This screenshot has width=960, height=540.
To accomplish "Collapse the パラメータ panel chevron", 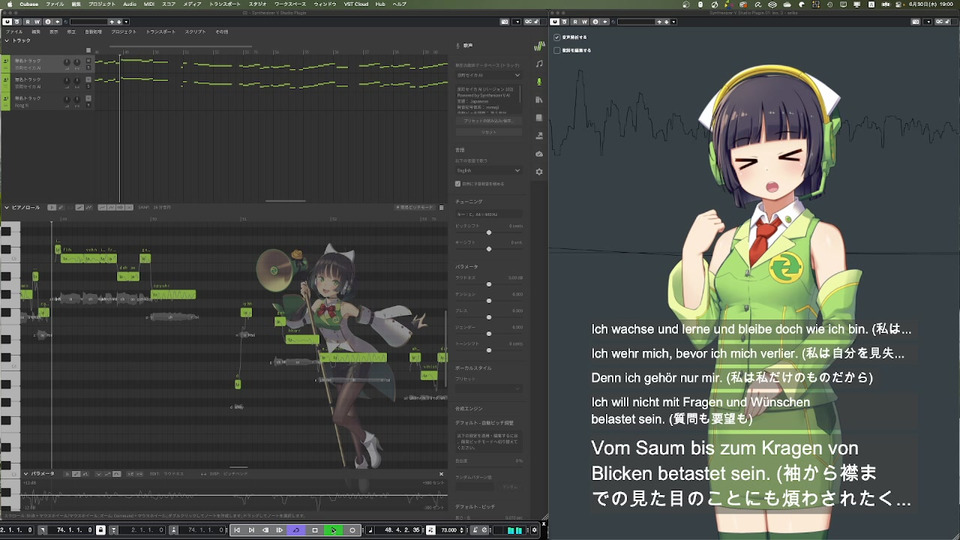I will pyautogui.click(x=26, y=474).
